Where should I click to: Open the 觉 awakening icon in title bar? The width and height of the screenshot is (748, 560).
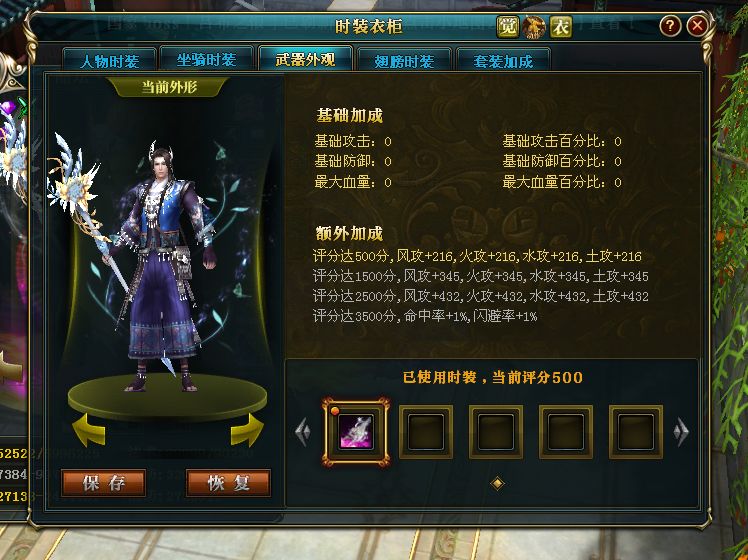coord(507,27)
